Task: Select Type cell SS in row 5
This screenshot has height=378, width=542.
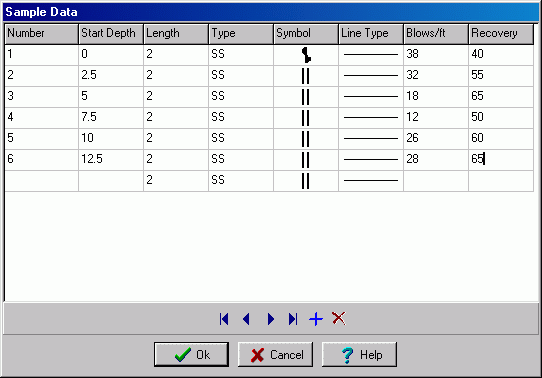Action: coord(241,139)
